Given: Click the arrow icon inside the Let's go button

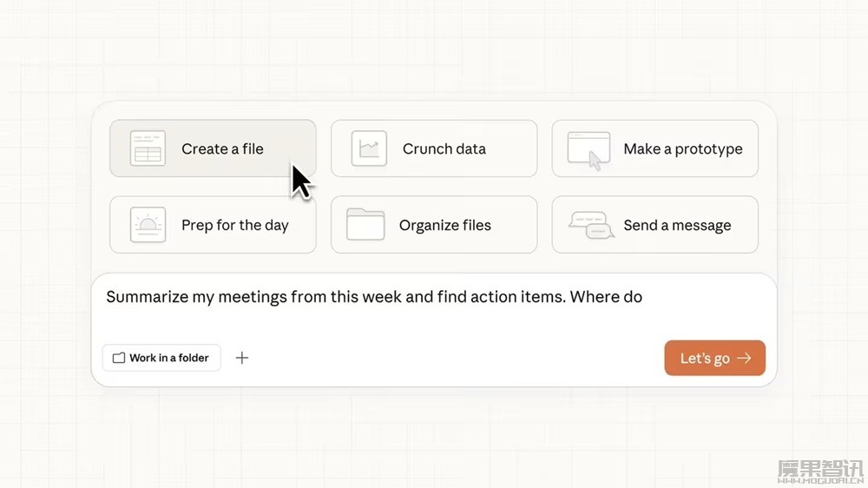Looking at the screenshot, I should pyautogui.click(x=744, y=358).
